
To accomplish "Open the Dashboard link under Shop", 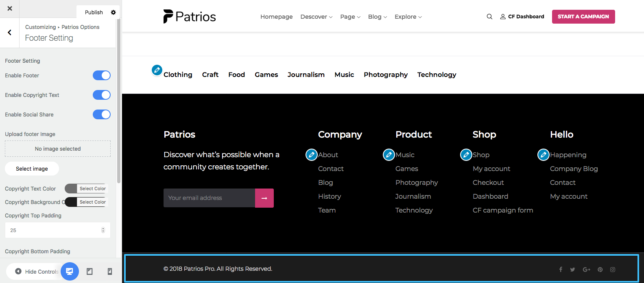I will (x=490, y=196).
